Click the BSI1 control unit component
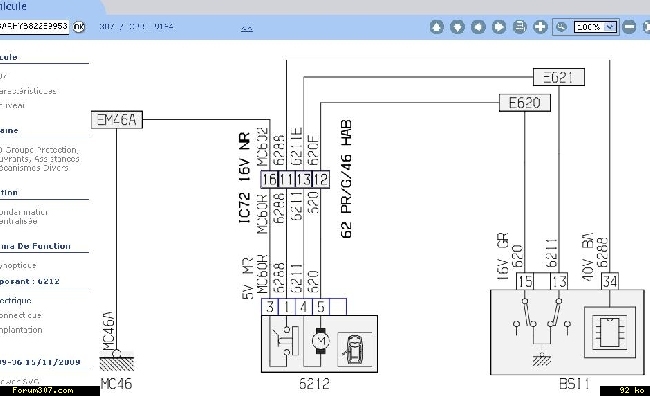This screenshot has height=396, width=650. pyautogui.click(x=567, y=332)
